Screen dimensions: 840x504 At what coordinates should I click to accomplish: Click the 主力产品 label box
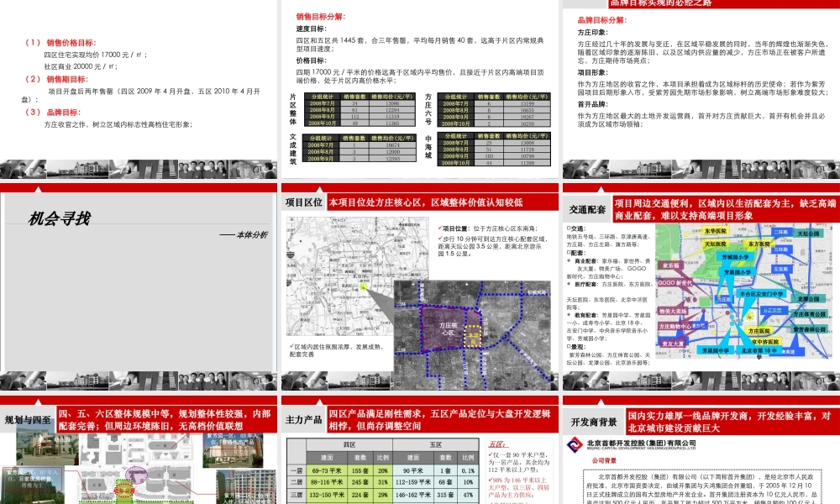(x=304, y=420)
